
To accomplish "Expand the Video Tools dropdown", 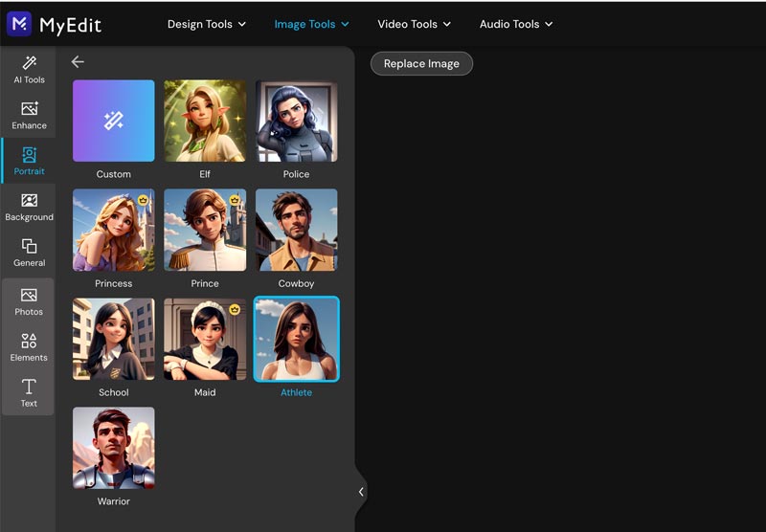I will (415, 24).
